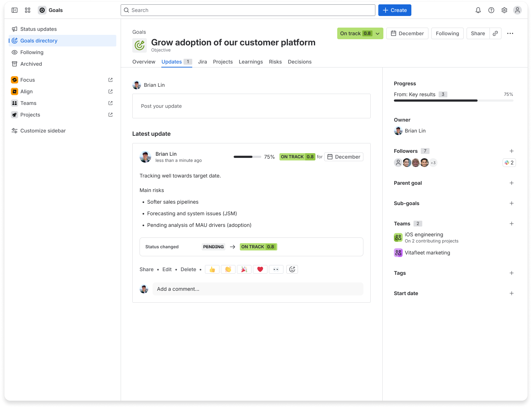532x408 pixels.
Task: React with thumbs up on the update
Action: pos(212,269)
